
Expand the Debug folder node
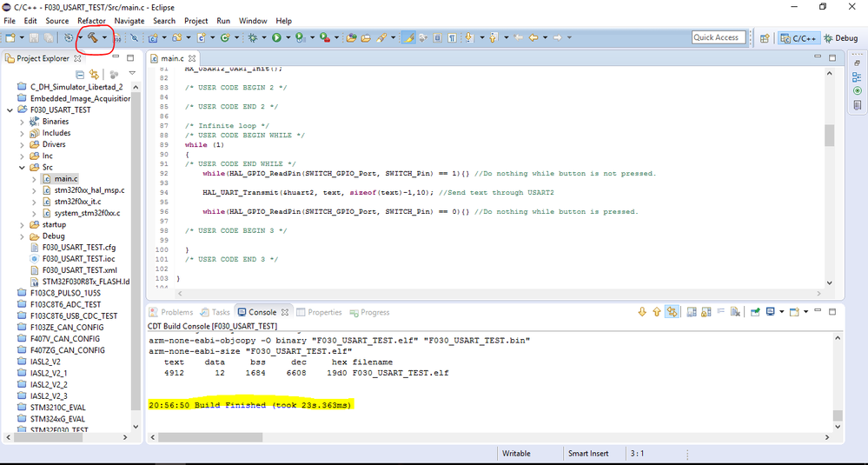[x=22, y=236]
